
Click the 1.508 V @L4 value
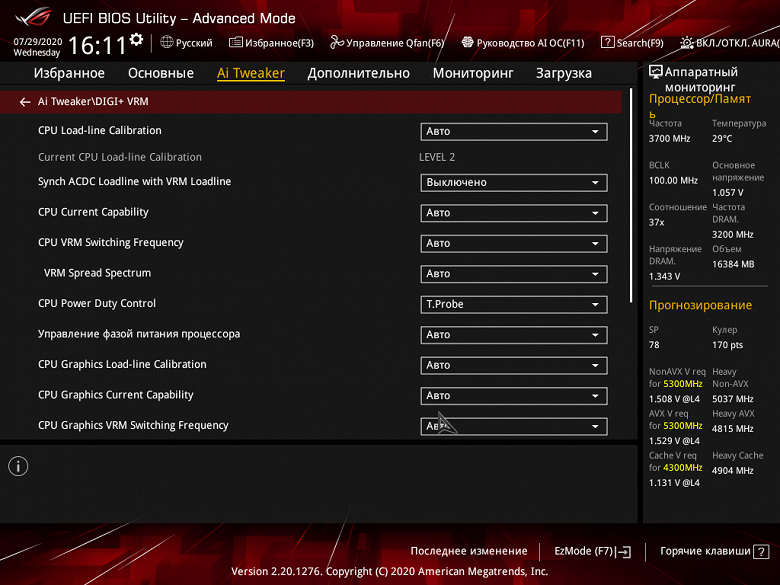click(674, 399)
